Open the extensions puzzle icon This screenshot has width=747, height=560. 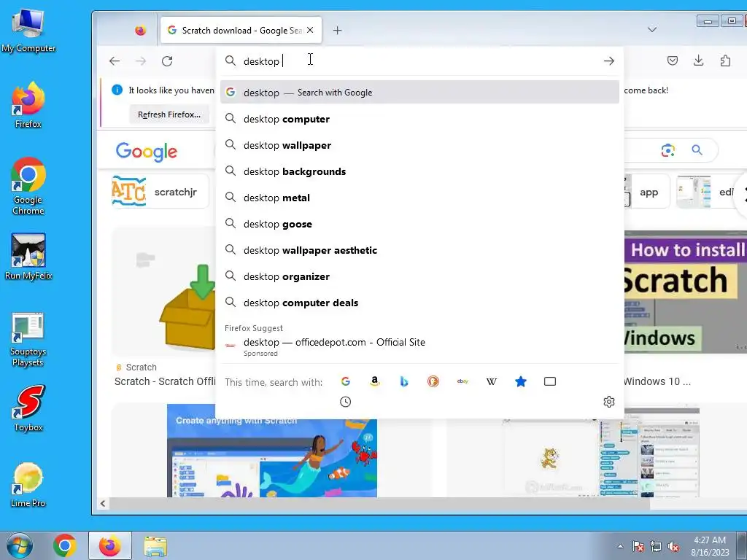coord(725,61)
